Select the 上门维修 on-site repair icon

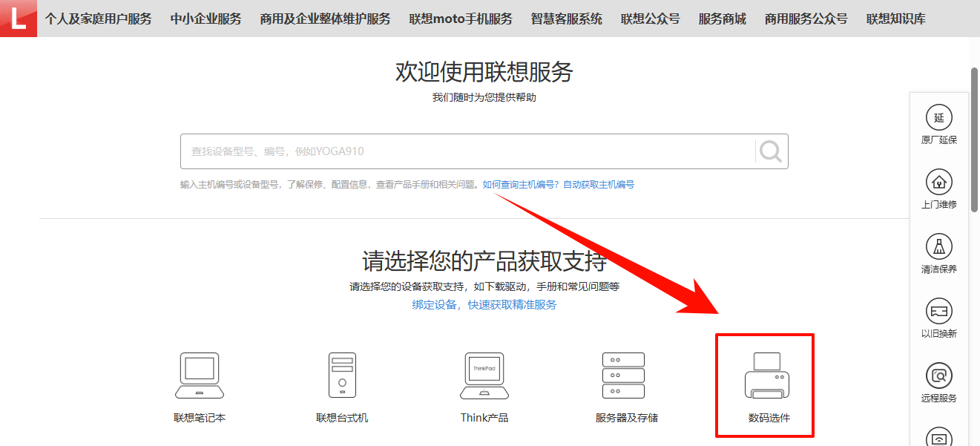(x=938, y=183)
